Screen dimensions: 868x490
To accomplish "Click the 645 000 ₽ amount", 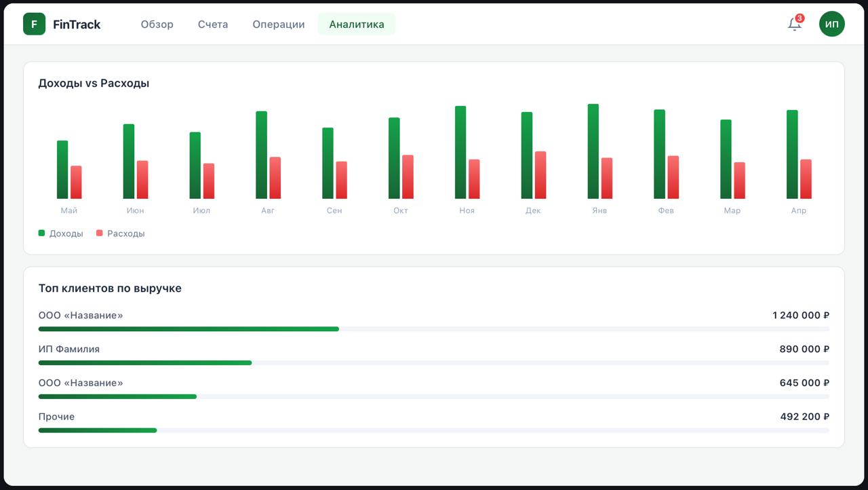I will 804,383.
